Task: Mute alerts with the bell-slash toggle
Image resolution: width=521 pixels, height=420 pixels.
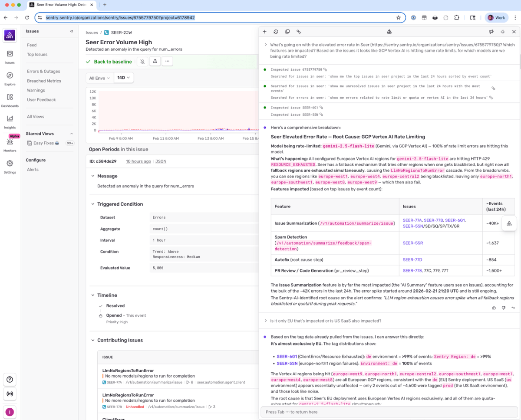Action: tap(142, 62)
